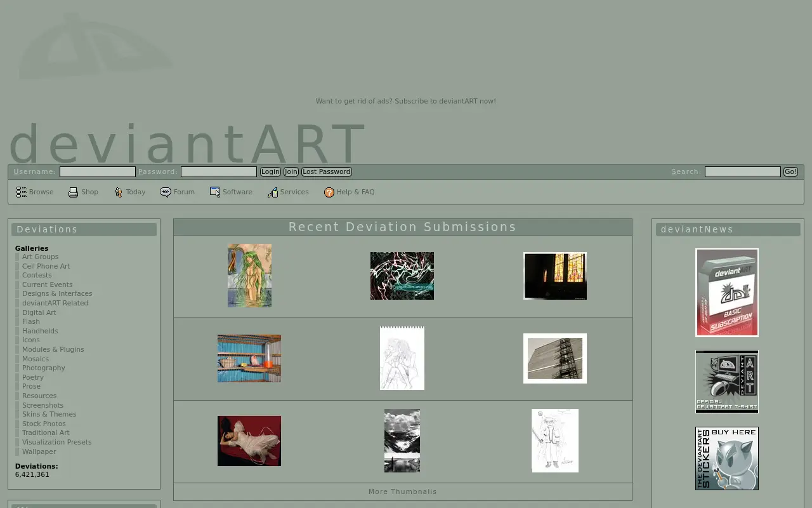Screen dimensions: 812x508
Task: Focus the Search input field
Action: coord(743,171)
